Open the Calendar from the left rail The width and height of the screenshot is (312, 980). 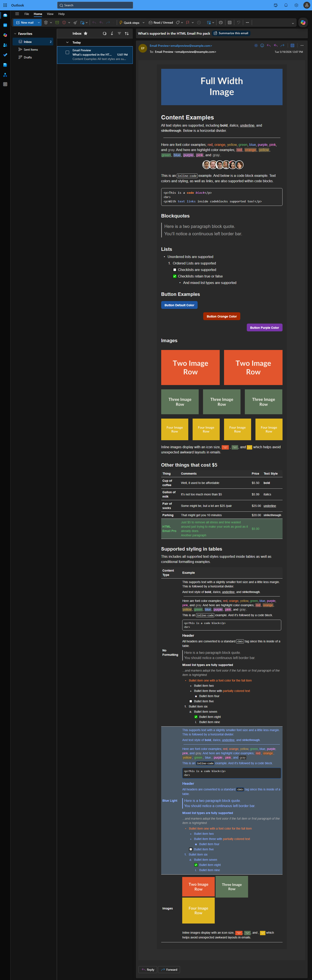tap(5, 25)
